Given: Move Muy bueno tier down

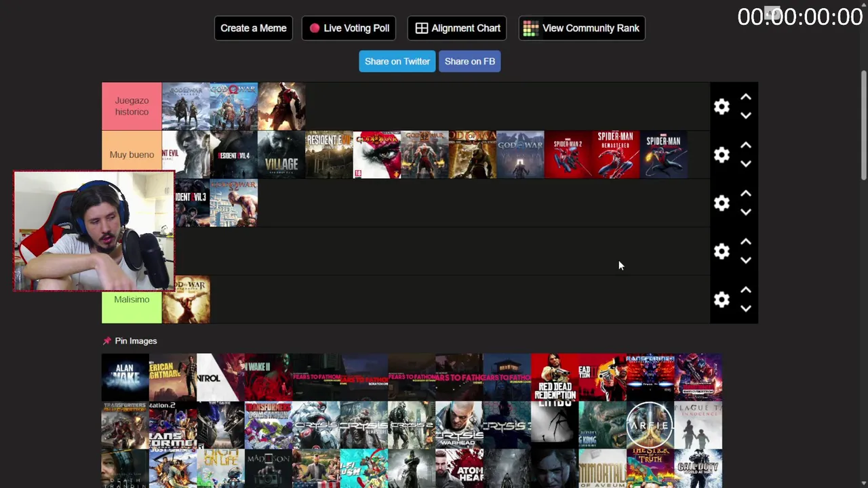Looking at the screenshot, I should point(746,164).
